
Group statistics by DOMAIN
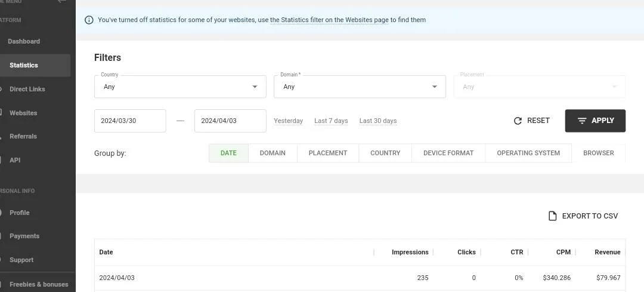[273, 153]
